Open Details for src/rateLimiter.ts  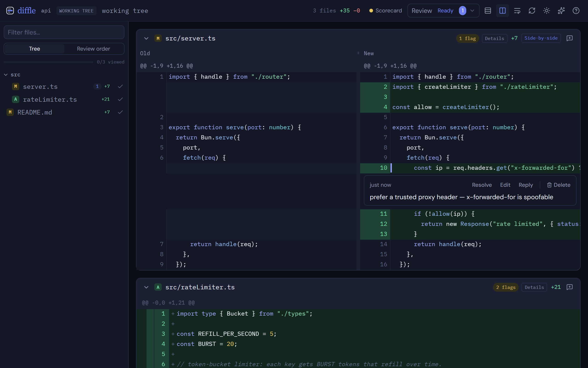[534, 287]
